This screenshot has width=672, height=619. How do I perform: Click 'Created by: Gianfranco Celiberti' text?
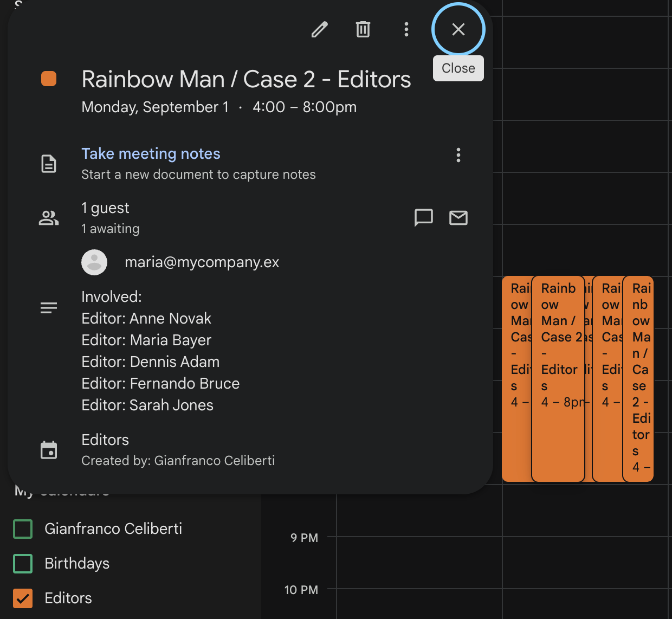[178, 461]
